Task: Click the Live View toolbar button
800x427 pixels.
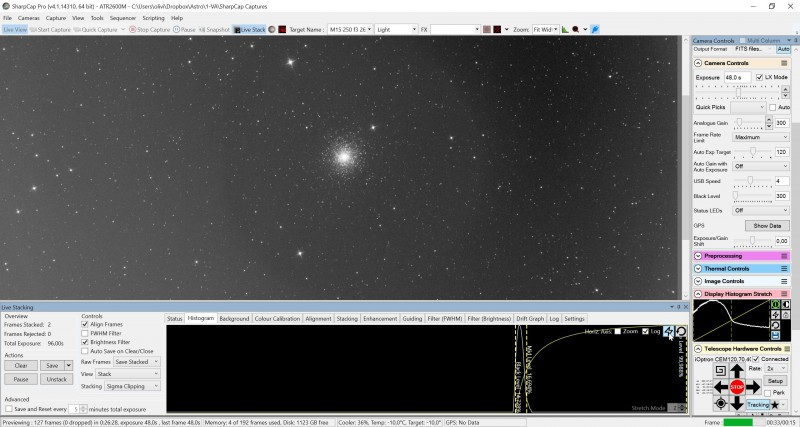Action: [15, 30]
